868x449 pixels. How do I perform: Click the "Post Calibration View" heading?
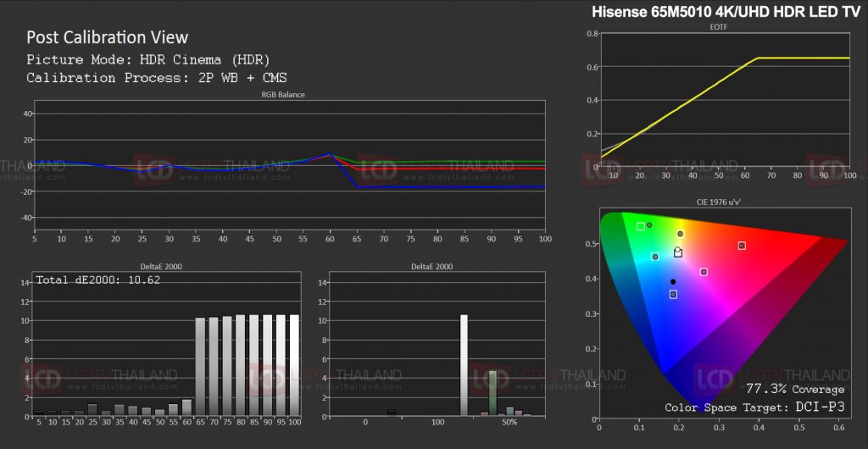point(108,37)
